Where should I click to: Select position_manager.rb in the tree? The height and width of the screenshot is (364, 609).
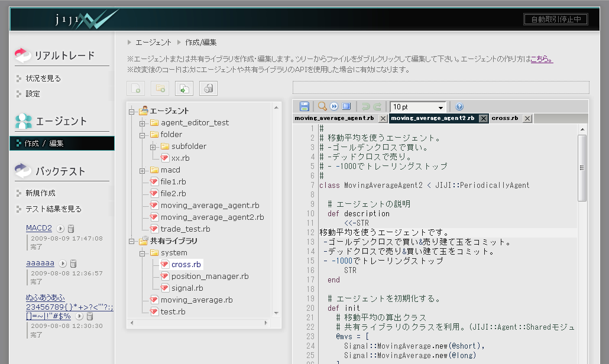[x=210, y=277]
